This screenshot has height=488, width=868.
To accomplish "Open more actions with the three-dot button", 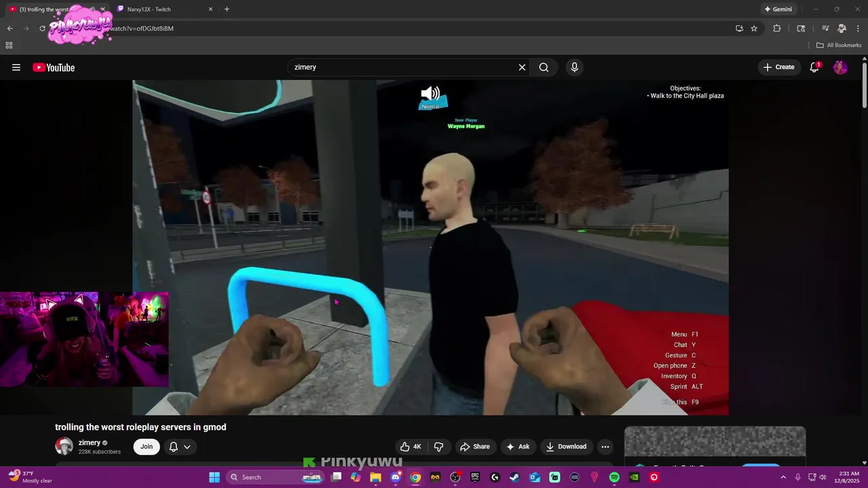I will pyautogui.click(x=605, y=447).
